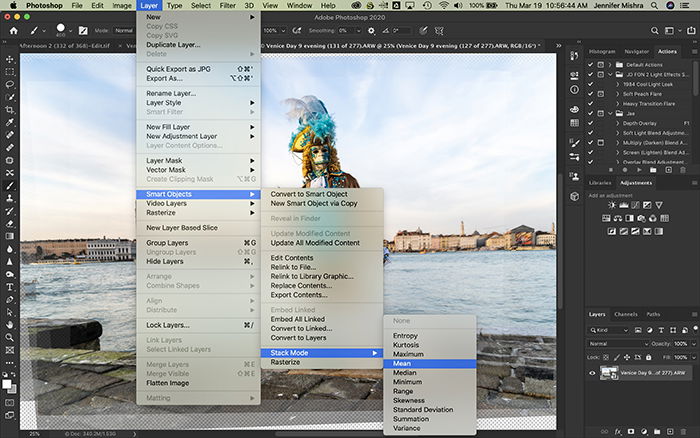Screen dimensions: 700x438
Task: Choose the Horizontal Type tool
Action: click(9, 287)
